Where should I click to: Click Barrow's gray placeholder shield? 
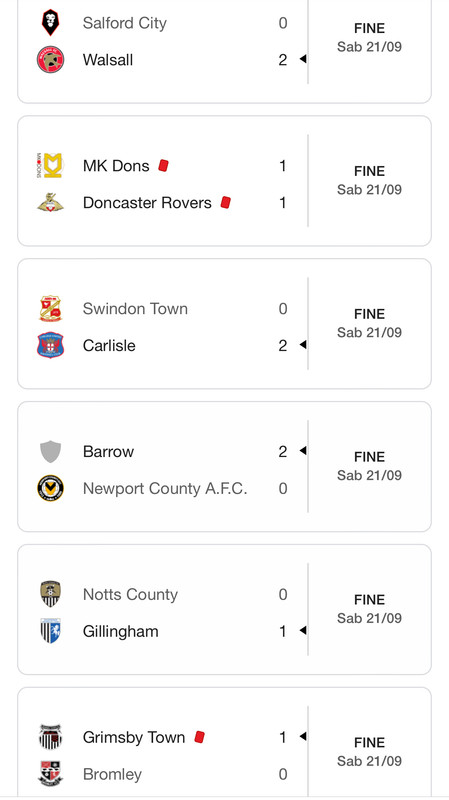point(51,452)
